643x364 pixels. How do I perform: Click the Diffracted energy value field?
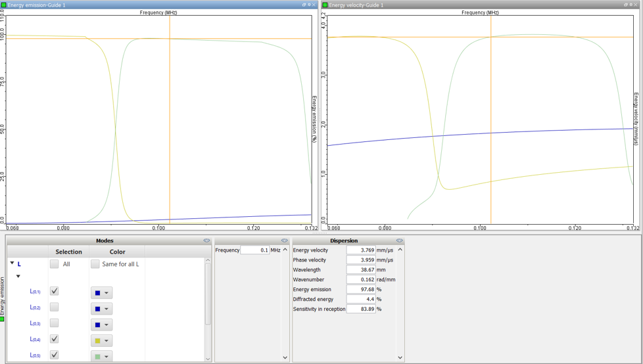point(361,299)
